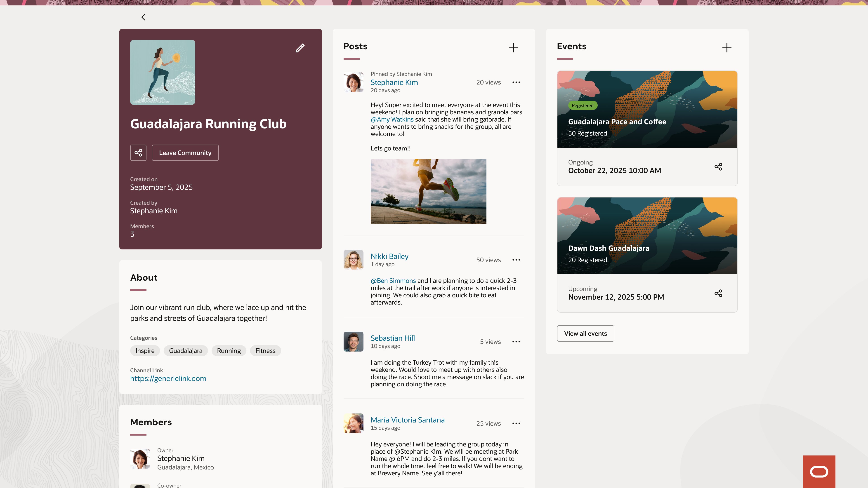The height and width of the screenshot is (488, 868).
Task: Go back using the left chevron arrow
Action: (x=143, y=17)
